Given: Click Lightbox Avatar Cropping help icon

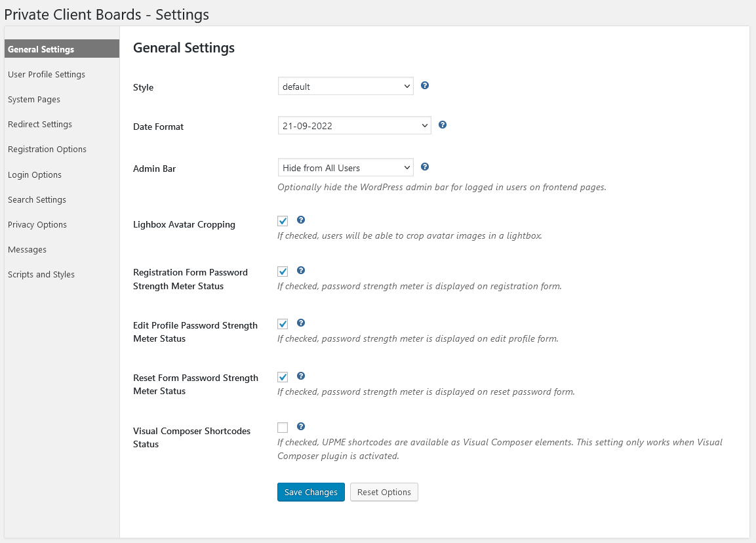Looking at the screenshot, I should 301,220.
